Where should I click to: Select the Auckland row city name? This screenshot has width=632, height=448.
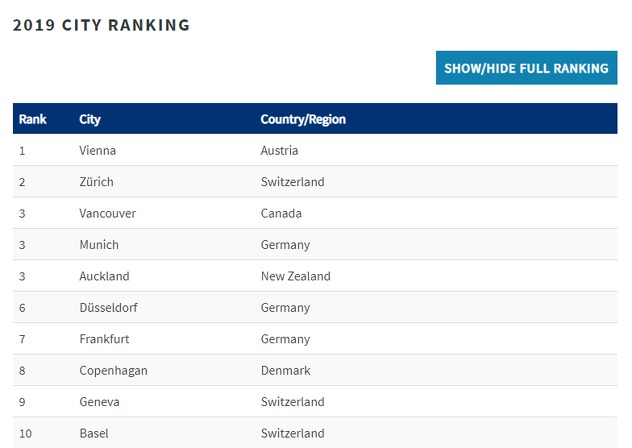105,276
